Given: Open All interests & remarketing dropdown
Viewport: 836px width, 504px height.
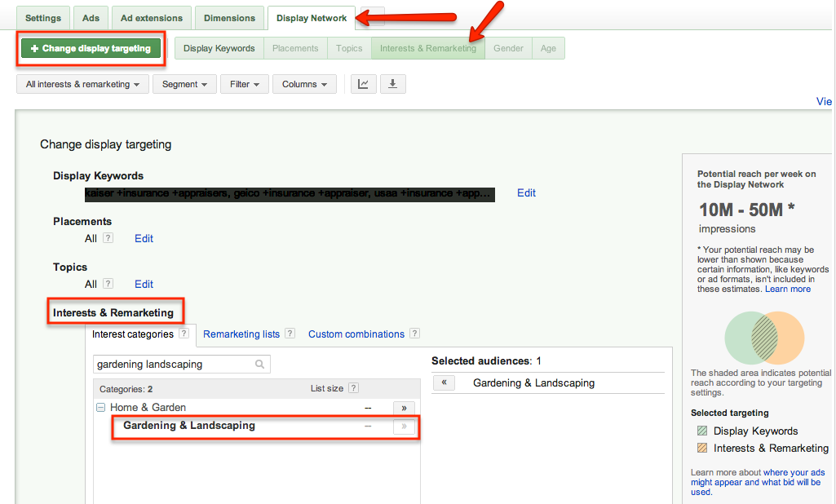Looking at the screenshot, I should pos(82,84).
